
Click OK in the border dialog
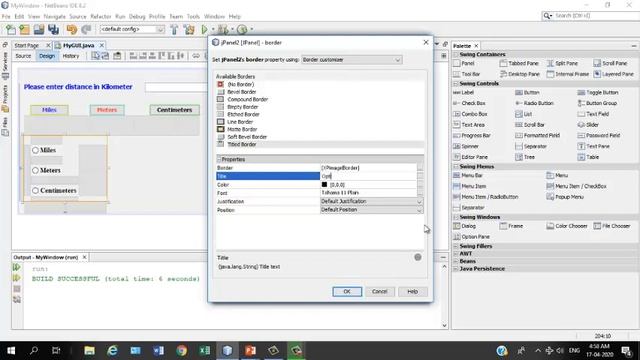click(347, 291)
